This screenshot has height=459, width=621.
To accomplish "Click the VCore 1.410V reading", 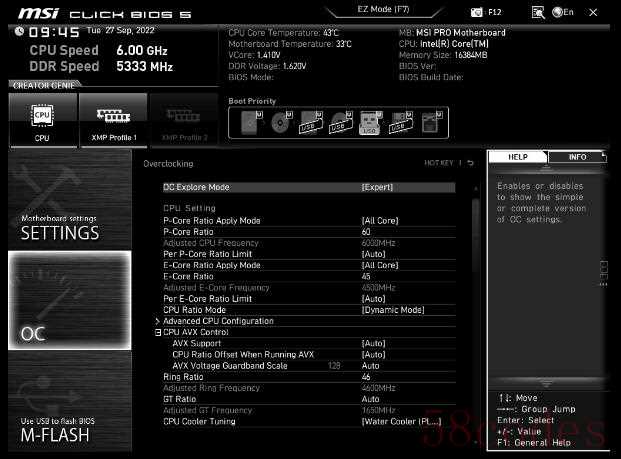I will coord(254,55).
